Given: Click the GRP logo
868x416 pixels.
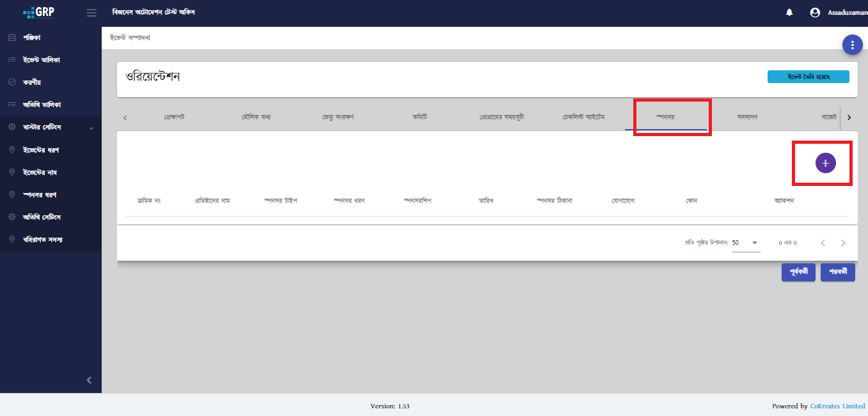Looking at the screenshot, I should pyautogui.click(x=39, y=12).
